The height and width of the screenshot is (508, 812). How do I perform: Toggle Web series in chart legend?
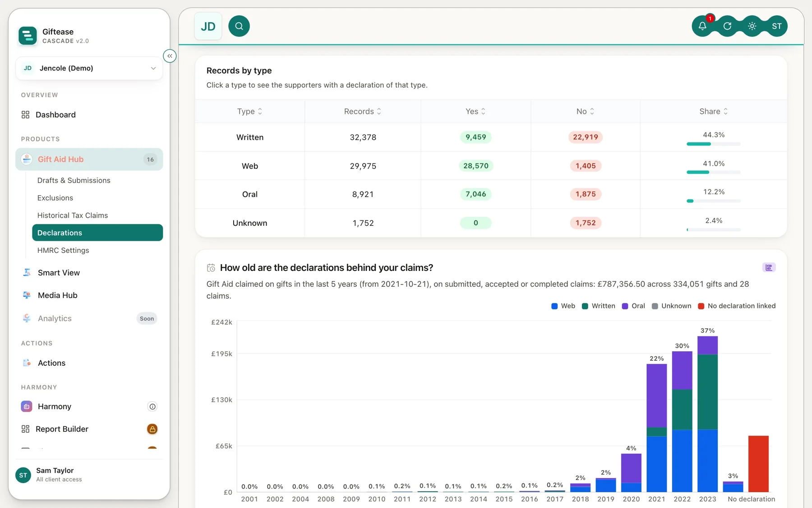pos(563,306)
